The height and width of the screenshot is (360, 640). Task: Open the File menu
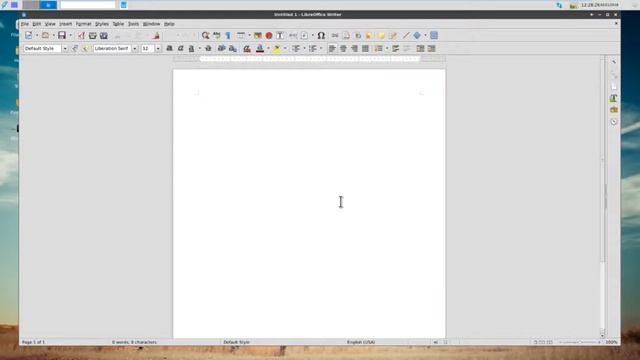25,24
